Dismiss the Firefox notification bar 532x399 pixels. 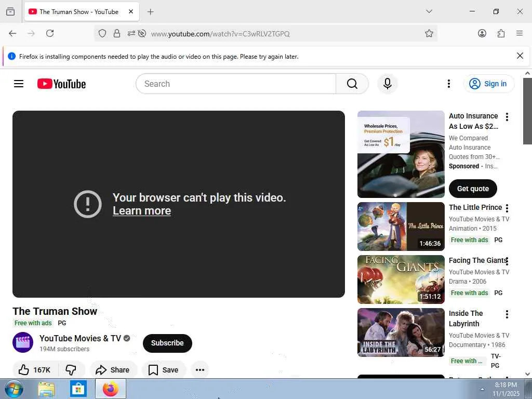[x=520, y=56]
